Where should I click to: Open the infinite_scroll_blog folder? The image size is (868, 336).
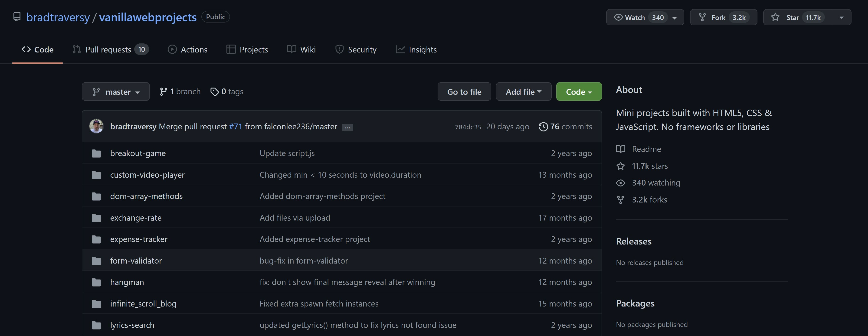coord(143,304)
